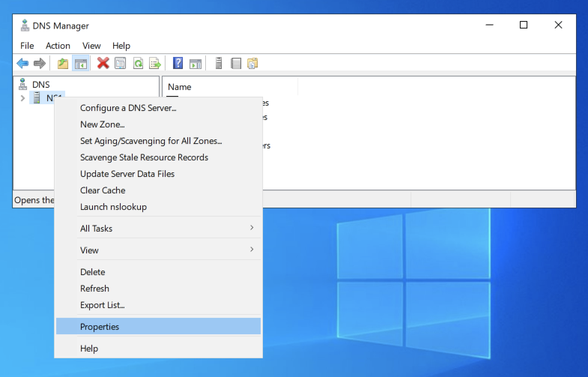Expand the NS1 server tree node

pos(22,98)
